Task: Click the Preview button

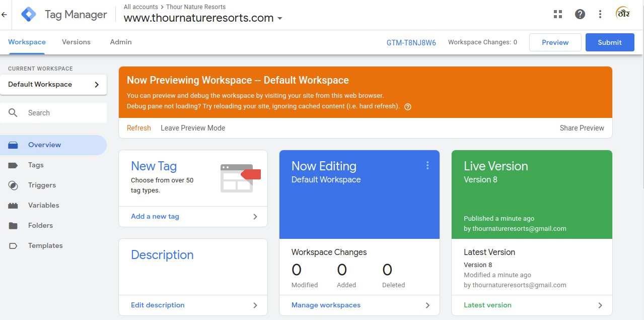Action: (x=555, y=42)
